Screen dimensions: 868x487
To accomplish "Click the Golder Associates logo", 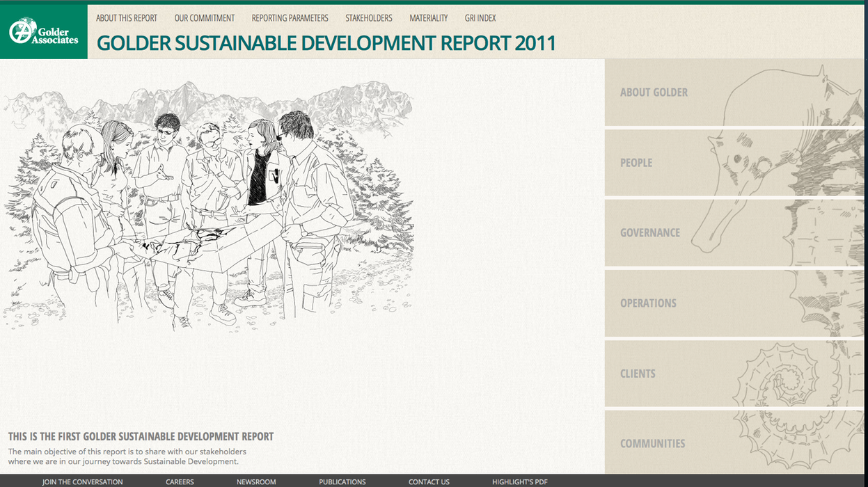I will (44, 31).
